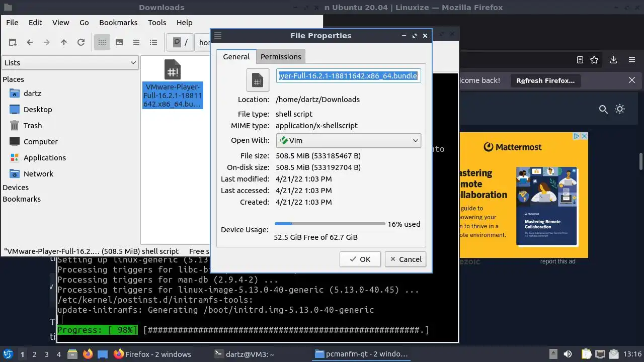Screen dimensions: 644x362
Task: Open the Help menu
Action: pos(185,22)
